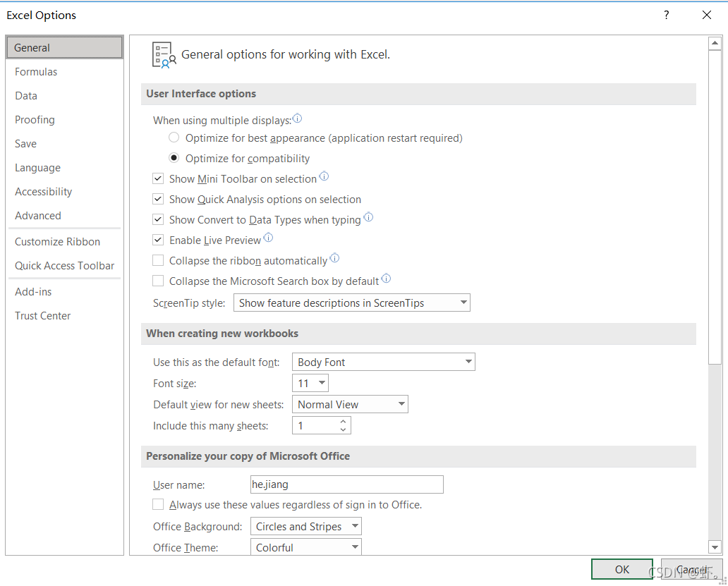Increase the sheet count with up spinner
Screen dimensions: 728x586
point(343,421)
